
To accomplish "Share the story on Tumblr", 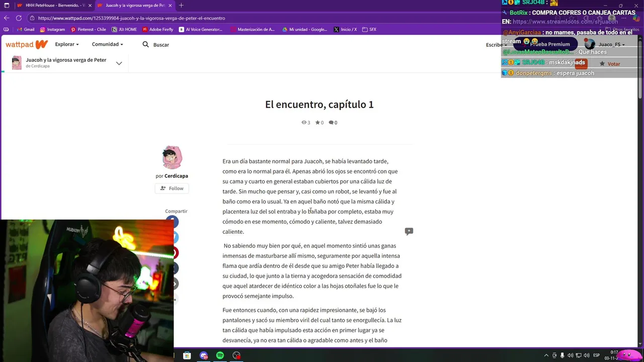I will (176, 268).
